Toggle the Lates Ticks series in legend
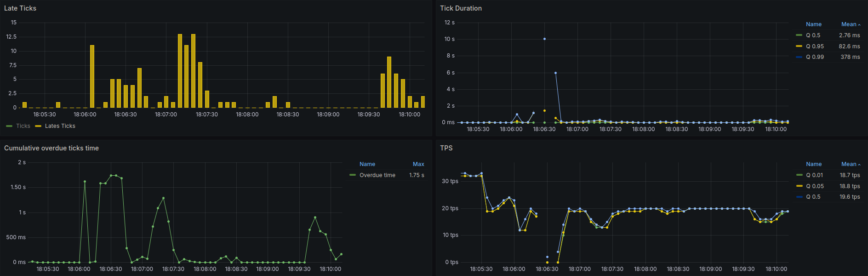 [x=60, y=126]
